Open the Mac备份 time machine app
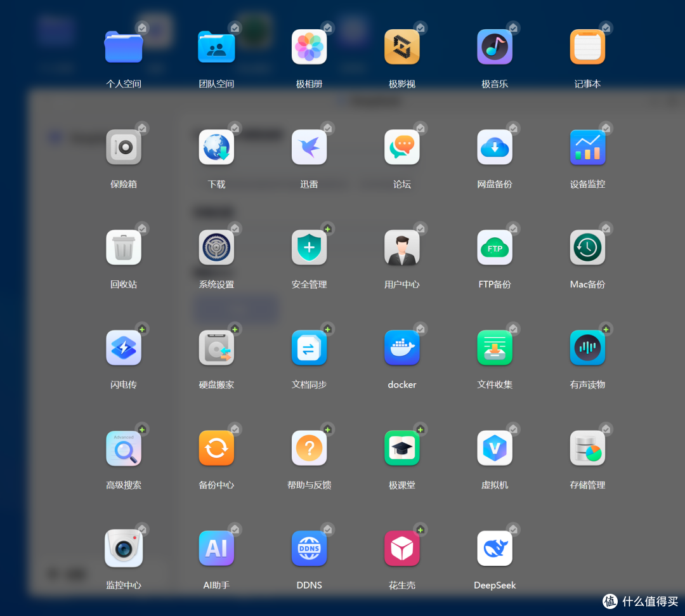 tap(587, 247)
